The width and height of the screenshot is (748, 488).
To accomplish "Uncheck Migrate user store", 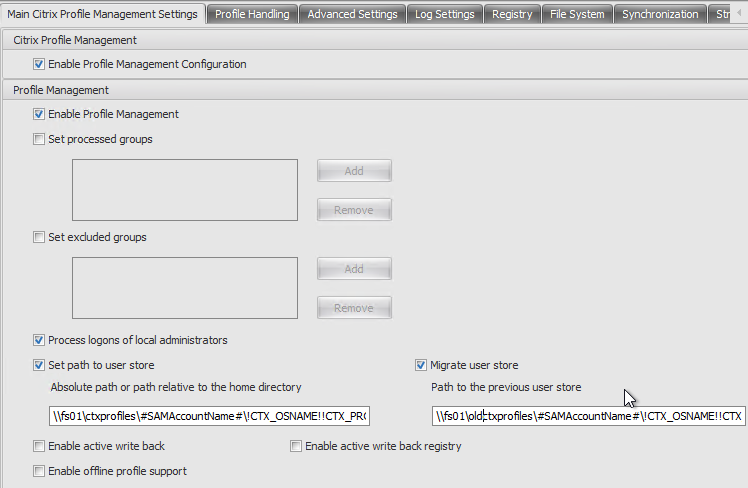I will (420, 365).
